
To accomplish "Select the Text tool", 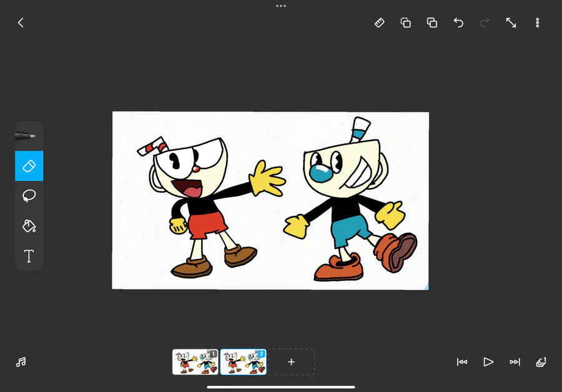I will pos(29,256).
